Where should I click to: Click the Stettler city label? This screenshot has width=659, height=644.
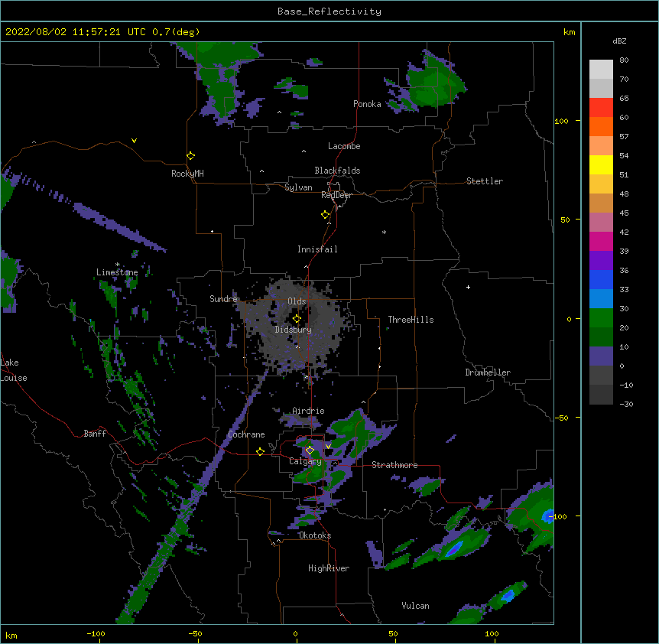(x=485, y=181)
